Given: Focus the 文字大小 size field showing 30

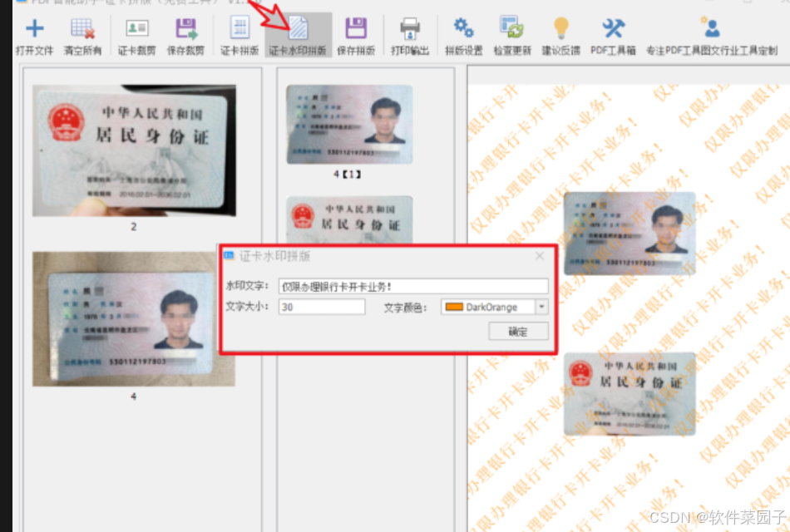Looking at the screenshot, I should coord(322,307).
